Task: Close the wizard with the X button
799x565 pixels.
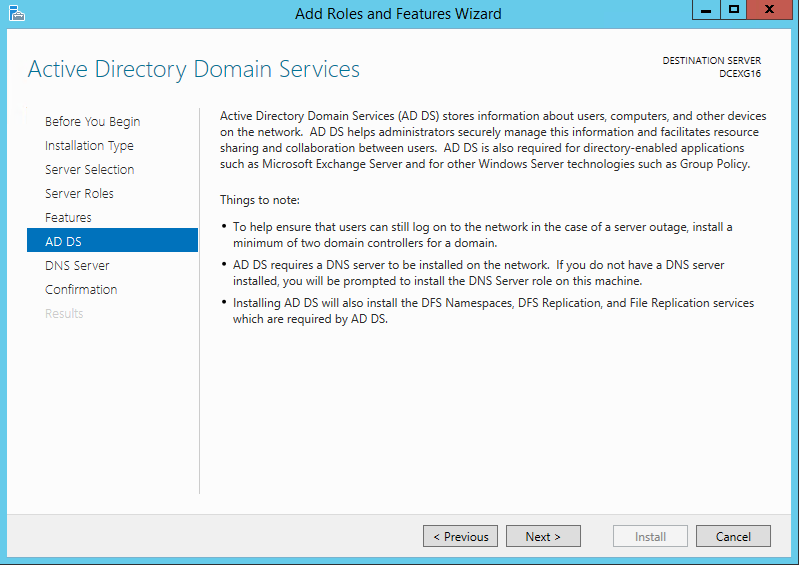Action: pos(769,10)
